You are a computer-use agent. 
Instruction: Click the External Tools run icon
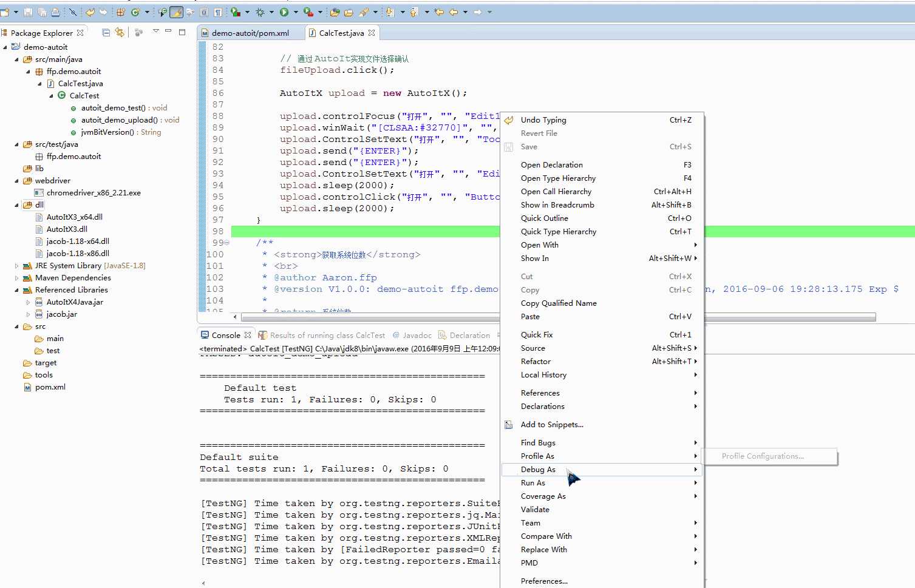308,12
